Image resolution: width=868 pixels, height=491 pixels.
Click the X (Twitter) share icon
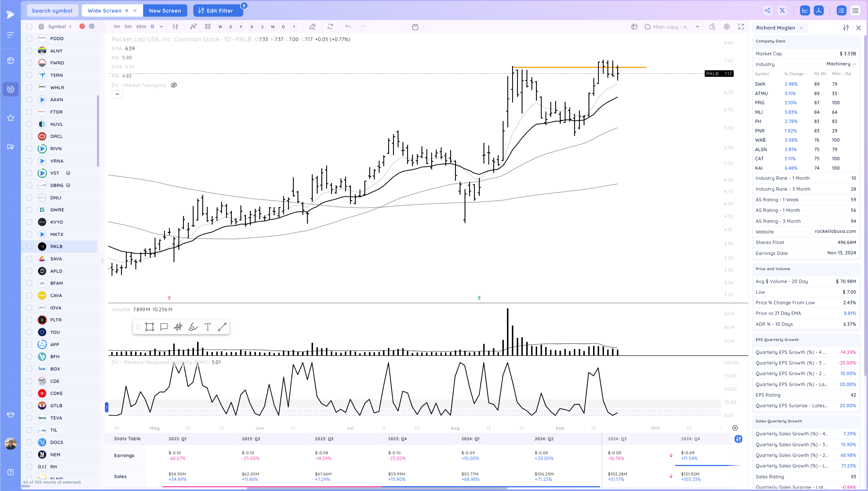[782, 10]
